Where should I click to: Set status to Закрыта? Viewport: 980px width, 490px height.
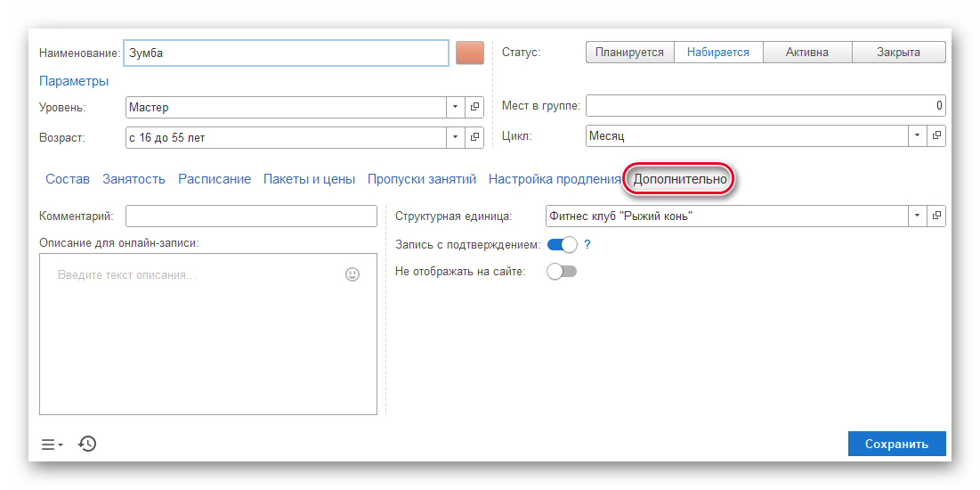tap(899, 52)
